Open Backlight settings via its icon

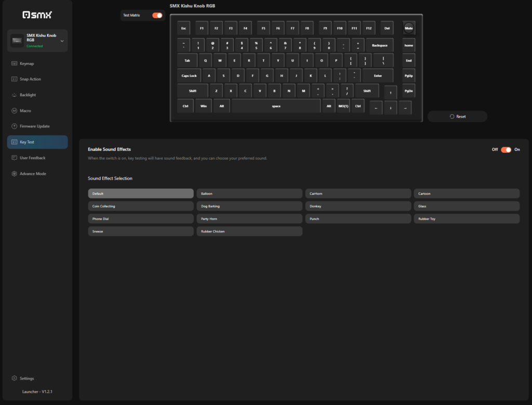coord(15,95)
